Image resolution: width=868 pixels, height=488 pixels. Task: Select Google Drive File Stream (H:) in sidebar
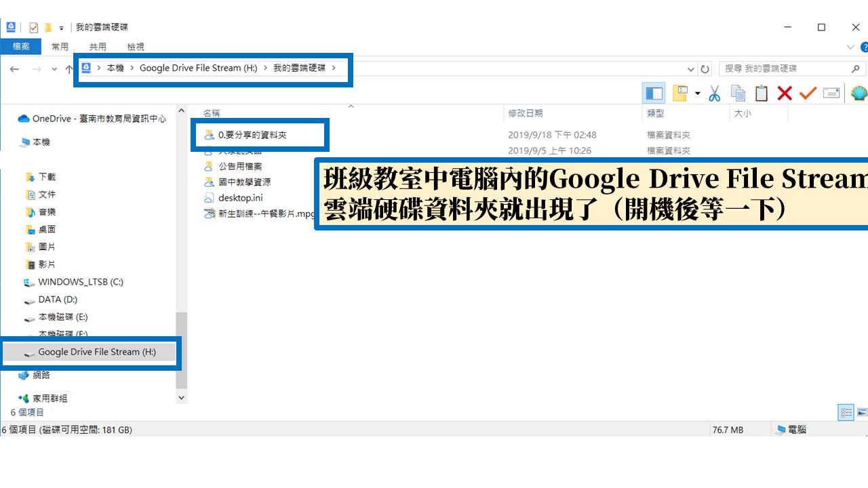coord(90,352)
